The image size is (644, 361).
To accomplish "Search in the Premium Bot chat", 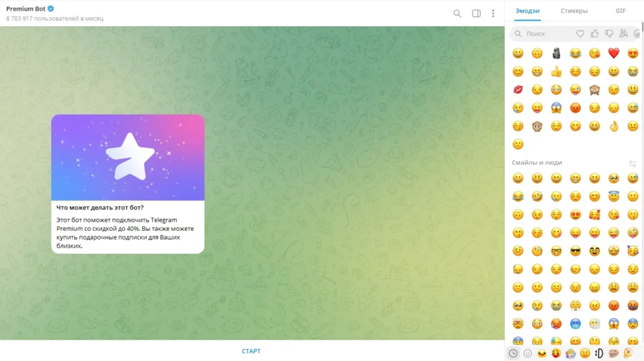I will click(x=457, y=14).
